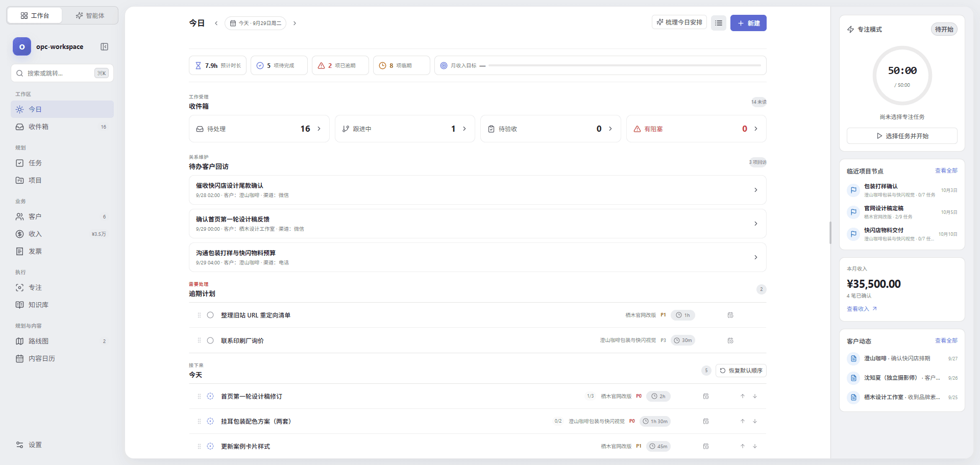Click 选择任务并开始 focus button
980x465 pixels.
(902, 136)
